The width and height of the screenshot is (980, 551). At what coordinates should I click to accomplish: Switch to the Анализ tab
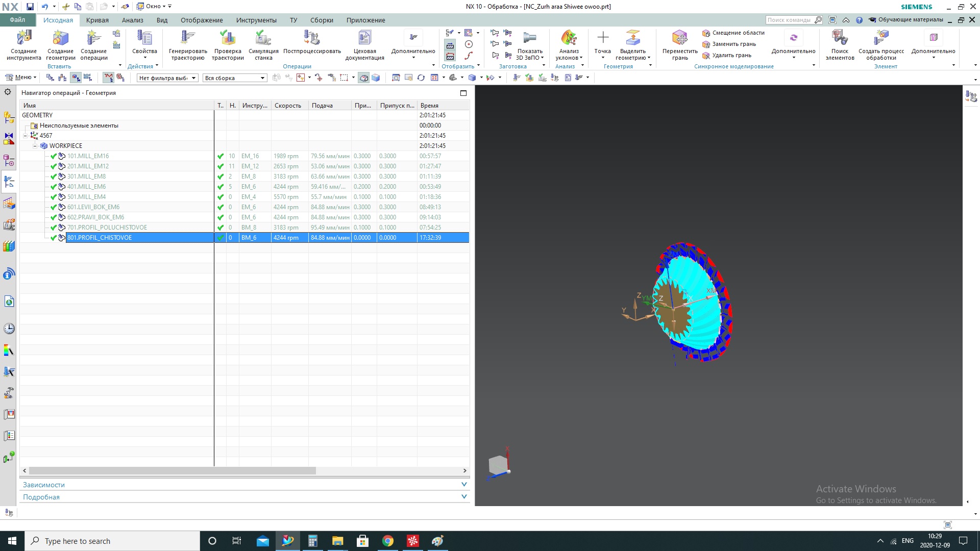tap(132, 20)
